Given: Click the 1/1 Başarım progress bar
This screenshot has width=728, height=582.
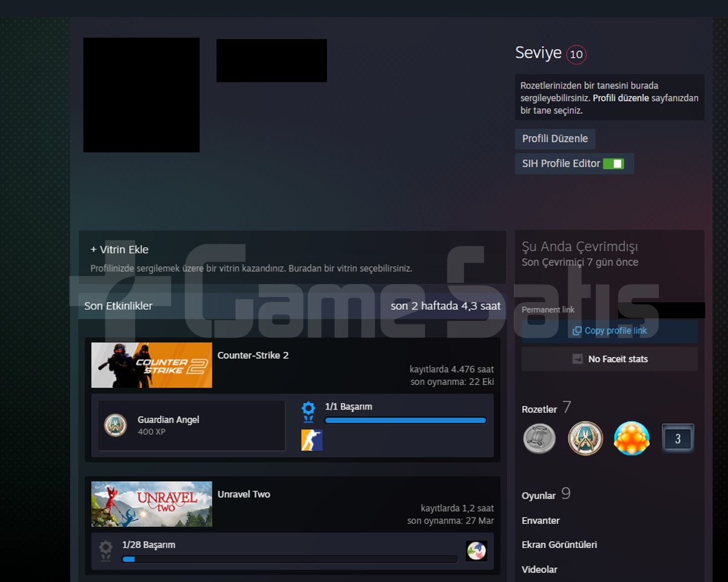Looking at the screenshot, I should [x=406, y=420].
